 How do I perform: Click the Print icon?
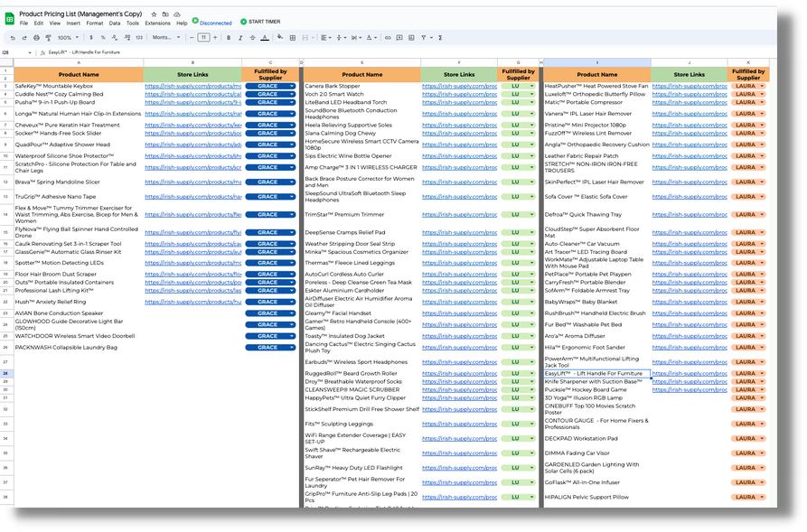tap(37, 38)
